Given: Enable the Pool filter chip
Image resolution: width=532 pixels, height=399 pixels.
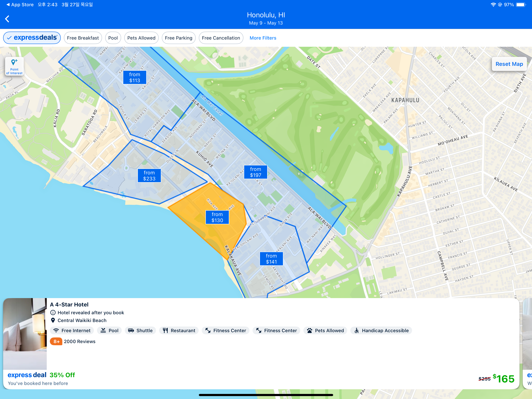Looking at the screenshot, I should [x=113, y=38].
